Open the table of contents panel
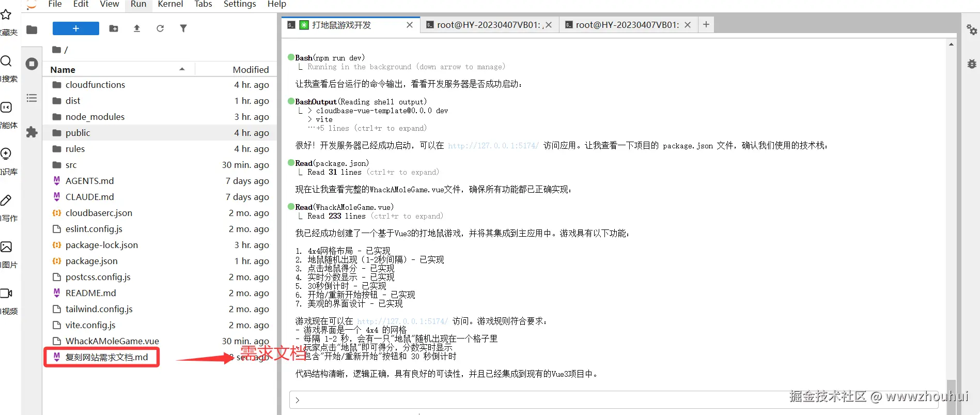 tap(32, 98)
